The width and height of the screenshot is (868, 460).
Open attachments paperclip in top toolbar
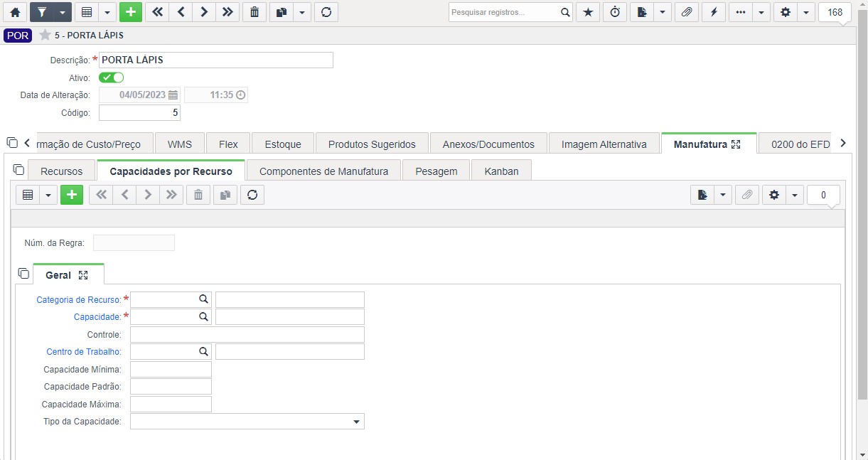[x=687, y=12]
